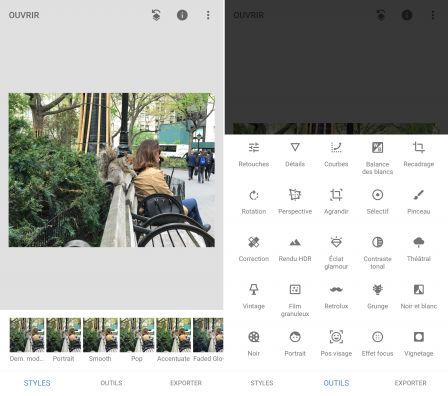Select the Portrait tool in Outils grid

295,344
